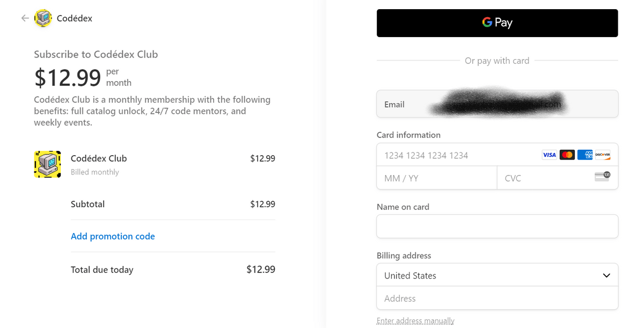The width and height of the screenshot is (644, 328).
Task: Click Enter address manually link
Action: [415, 320]
